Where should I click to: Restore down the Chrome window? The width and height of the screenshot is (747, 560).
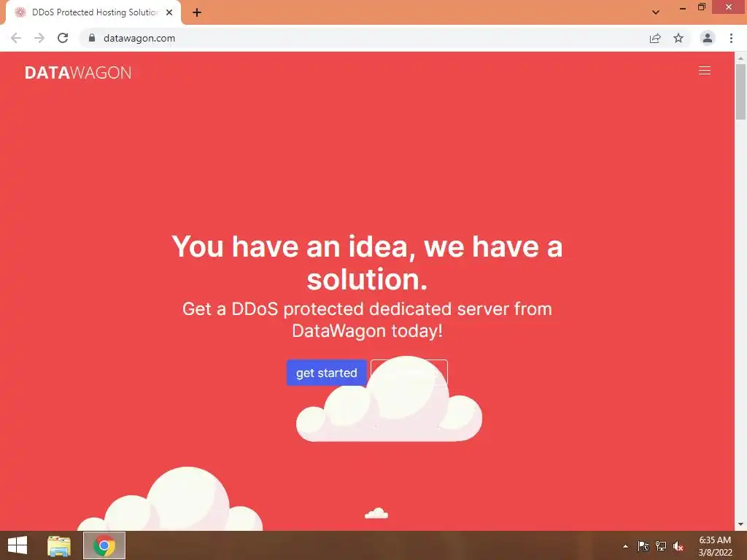pos(701,7)
